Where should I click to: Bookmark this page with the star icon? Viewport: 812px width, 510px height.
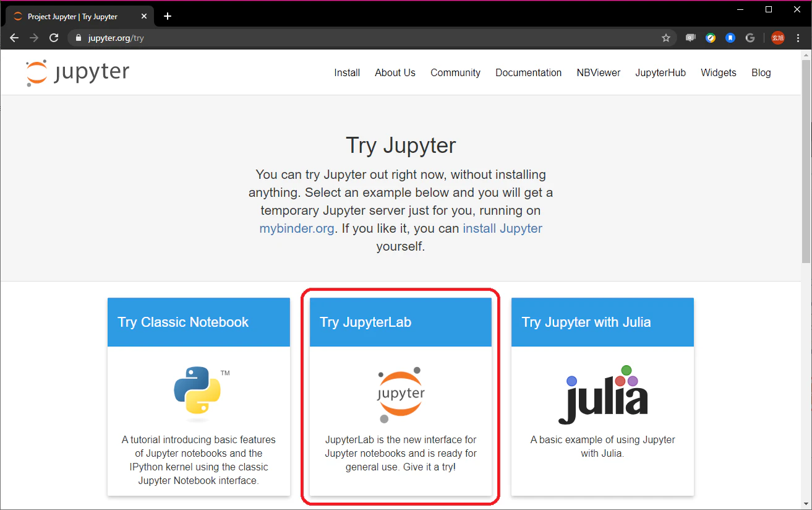point(666,38)
